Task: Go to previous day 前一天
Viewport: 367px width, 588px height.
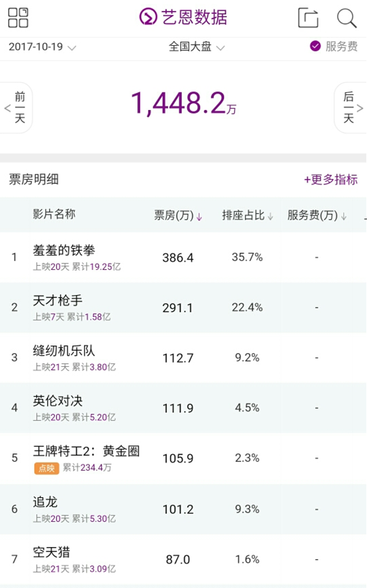Action: click(16, 108)
